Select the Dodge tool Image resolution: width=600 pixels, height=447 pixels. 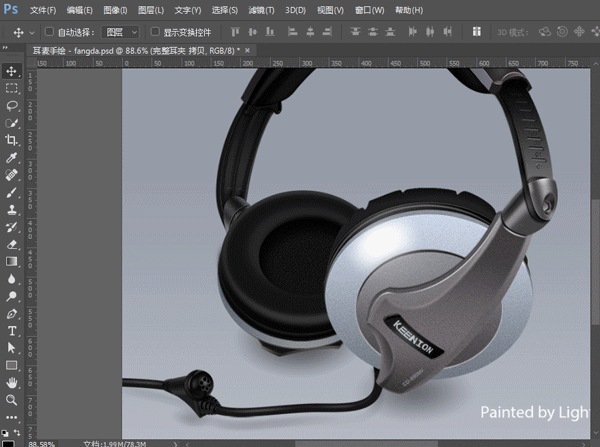(x=11, y=296)
